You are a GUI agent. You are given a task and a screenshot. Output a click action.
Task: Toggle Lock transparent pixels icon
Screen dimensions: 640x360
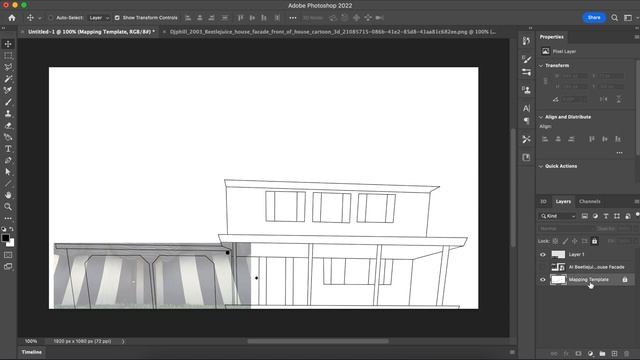556,241
